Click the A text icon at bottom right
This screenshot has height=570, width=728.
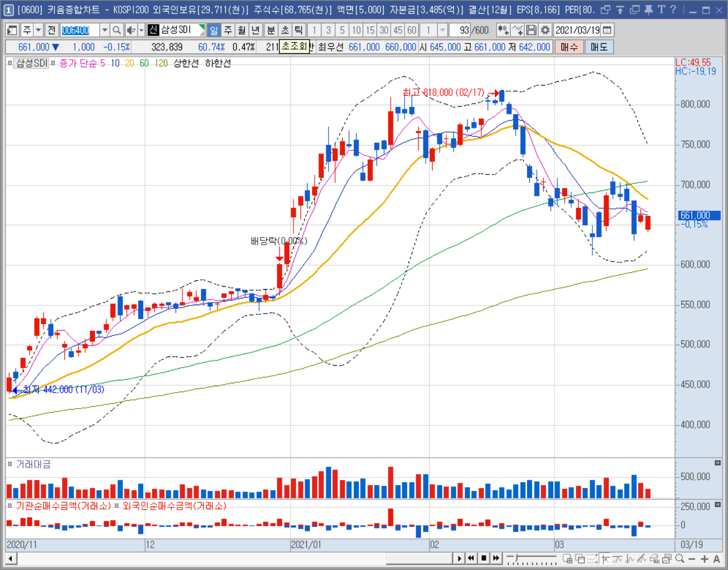[717, 559]
